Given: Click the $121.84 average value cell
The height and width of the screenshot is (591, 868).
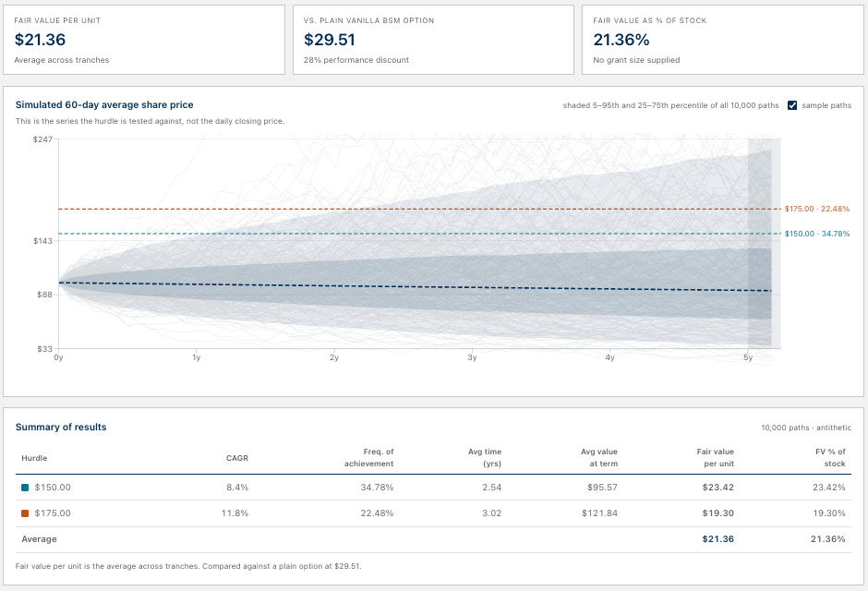Looking at the screenshot, I should [599, 513].
